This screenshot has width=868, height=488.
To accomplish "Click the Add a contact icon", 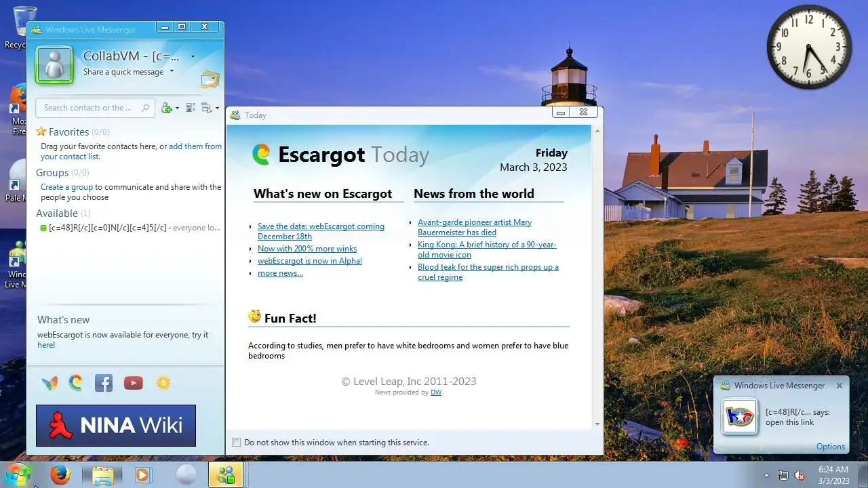I will (x=167, y=108).
